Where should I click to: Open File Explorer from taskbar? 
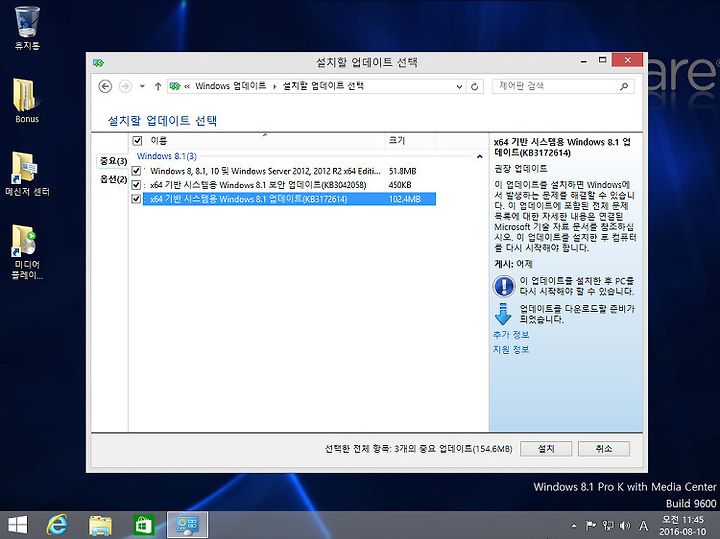coord(100,525)
